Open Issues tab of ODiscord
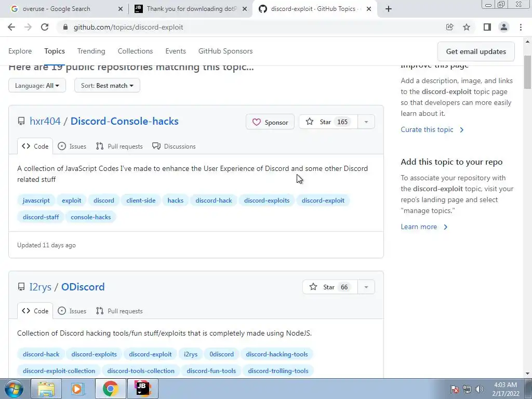 (72, 311)
